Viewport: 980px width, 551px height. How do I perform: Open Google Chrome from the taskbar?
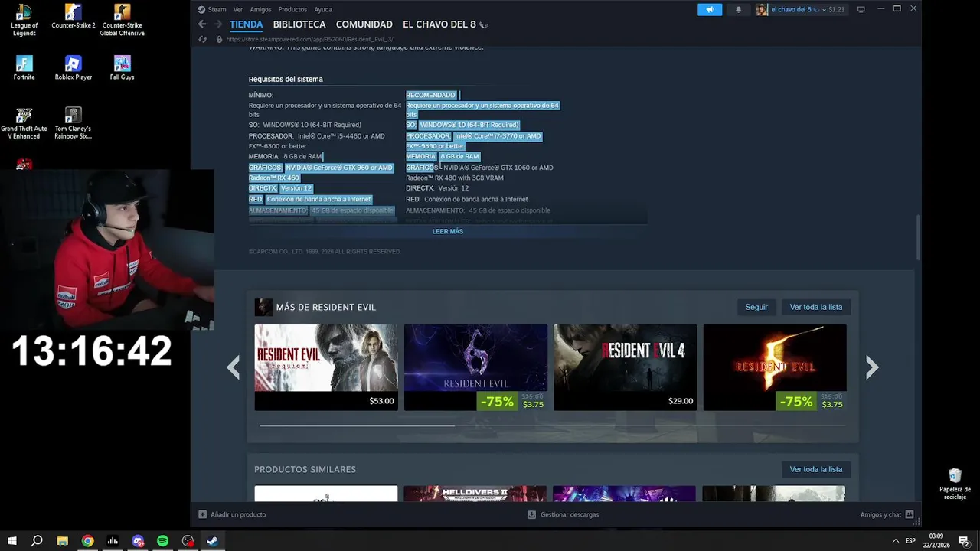pyautogui.click(x=87, y=541)
